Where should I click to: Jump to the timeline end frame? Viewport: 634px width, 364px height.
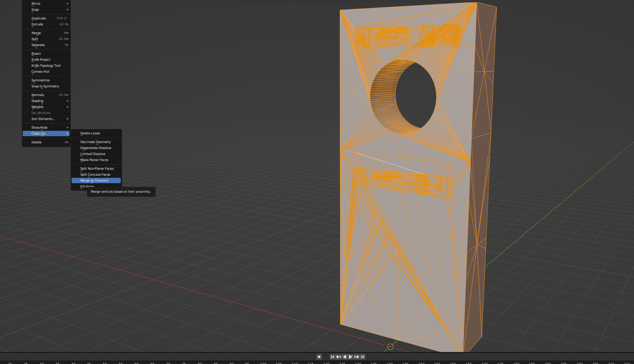click(363, 357)
